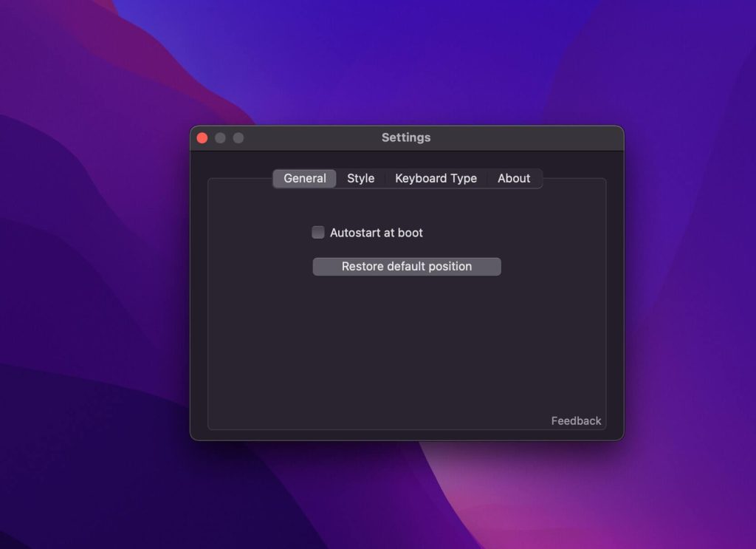The height and width of the screenshot is (549, 756).
Task: Check the Autostart at boot checkbox
Action: coord(317,232)
